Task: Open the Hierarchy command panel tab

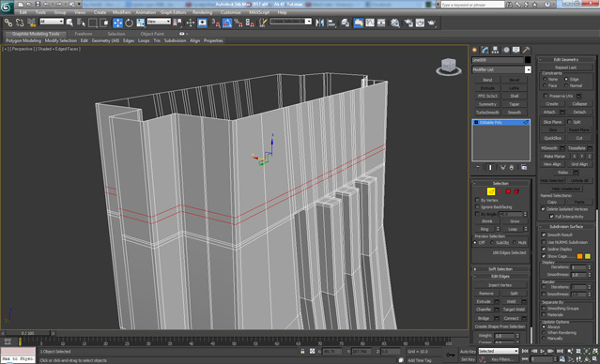Action: click(496, 50)
